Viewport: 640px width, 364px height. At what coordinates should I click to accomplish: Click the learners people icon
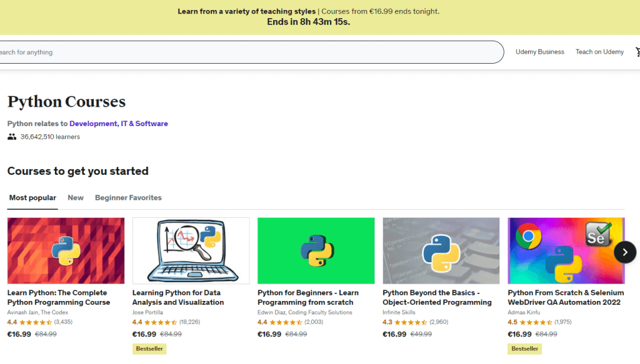click(12, 137)
